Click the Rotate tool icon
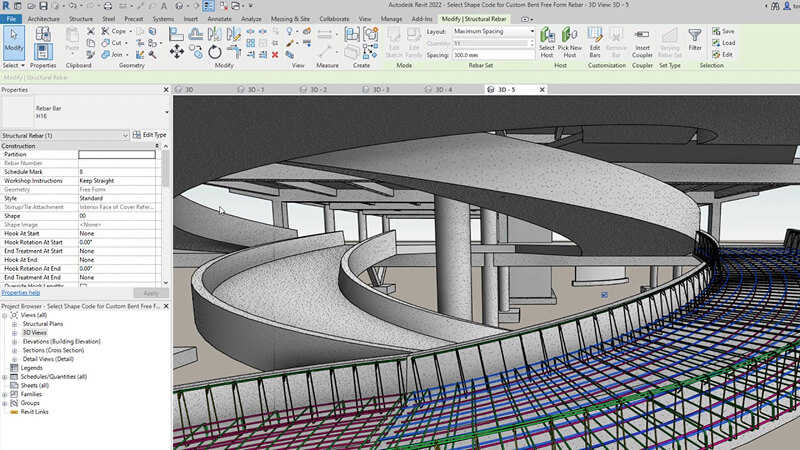The height and width of the screenshot is (450, 800). point(216,51)
